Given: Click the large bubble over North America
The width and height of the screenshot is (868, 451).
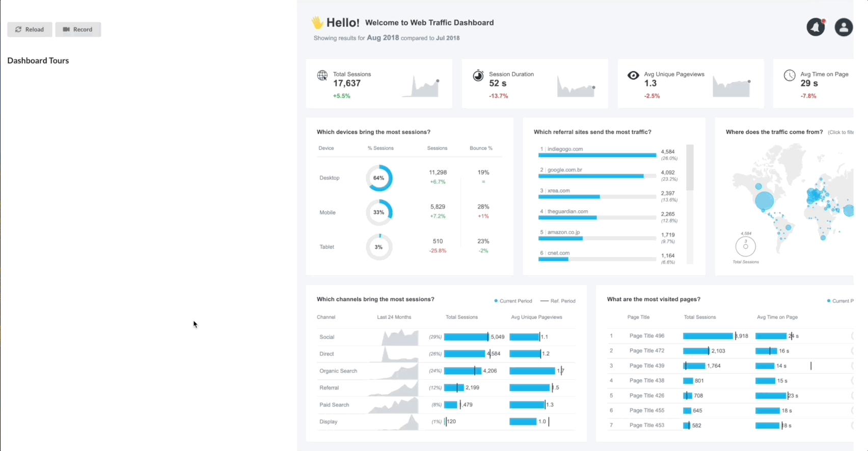Looking at the screenshot, I should coord(764,201).
